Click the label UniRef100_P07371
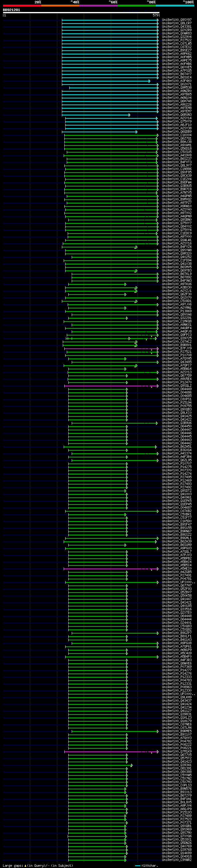Screen dimensions: 197x868 point(176,823)
